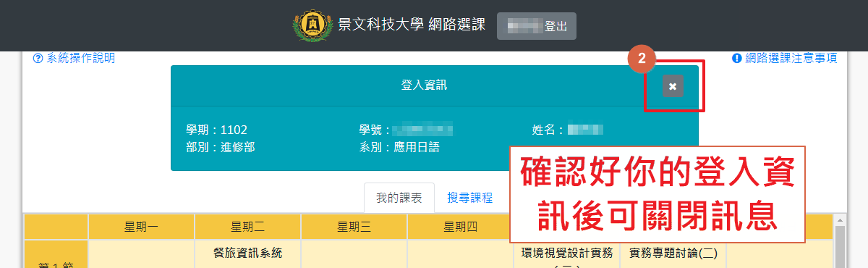Click the question mark help icon
The image size is (868, 268).
38,59
